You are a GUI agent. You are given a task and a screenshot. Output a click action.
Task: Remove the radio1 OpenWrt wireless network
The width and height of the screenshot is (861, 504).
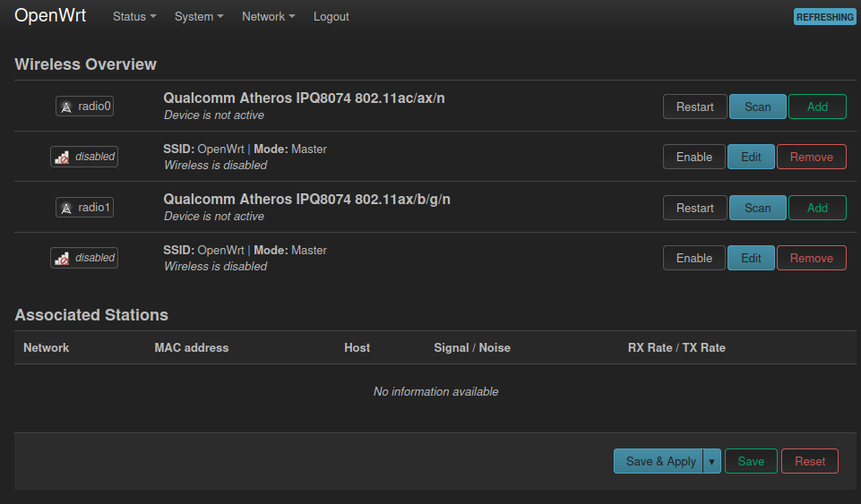click(x=811, y=258)
